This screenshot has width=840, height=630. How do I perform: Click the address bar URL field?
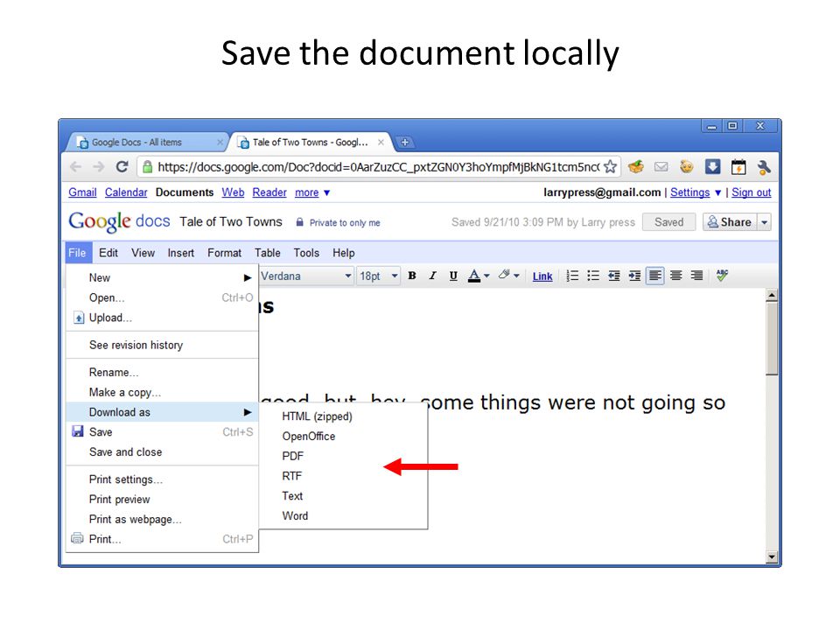pos(378,167)
